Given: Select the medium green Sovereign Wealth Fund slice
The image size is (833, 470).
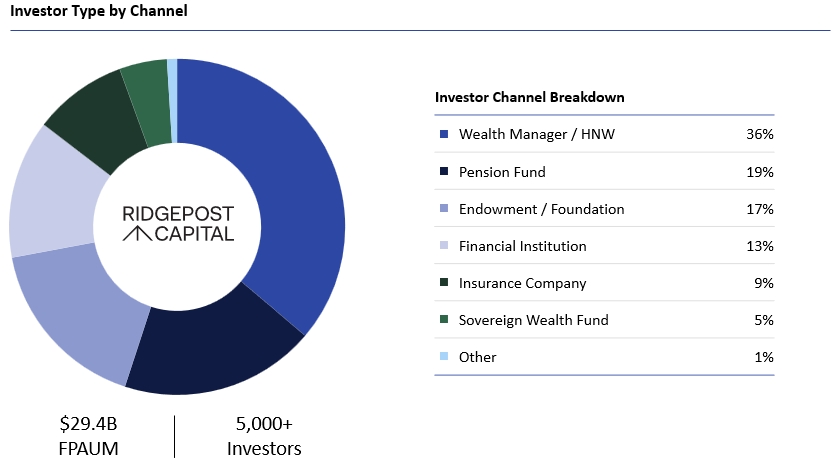Looking at the screenshot, I should (x=147, y=92).
